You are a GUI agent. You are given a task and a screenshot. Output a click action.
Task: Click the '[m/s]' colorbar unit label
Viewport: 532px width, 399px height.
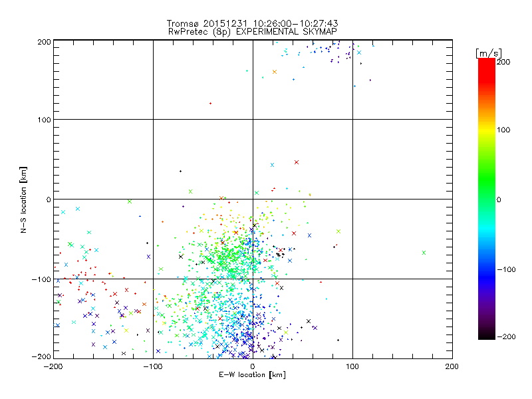(489, 53)
